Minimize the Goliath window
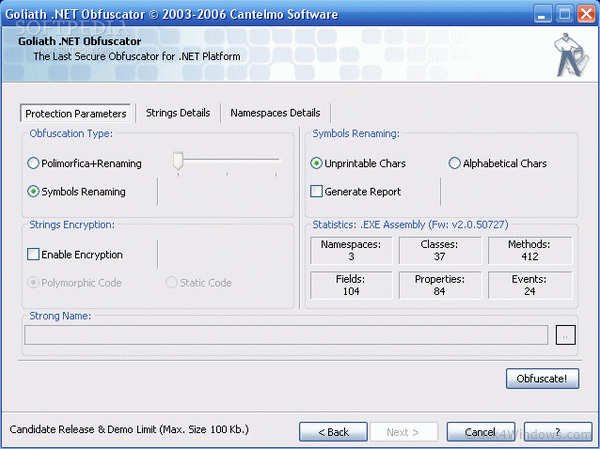The image size is (600, 449). [x=542, y=15]
